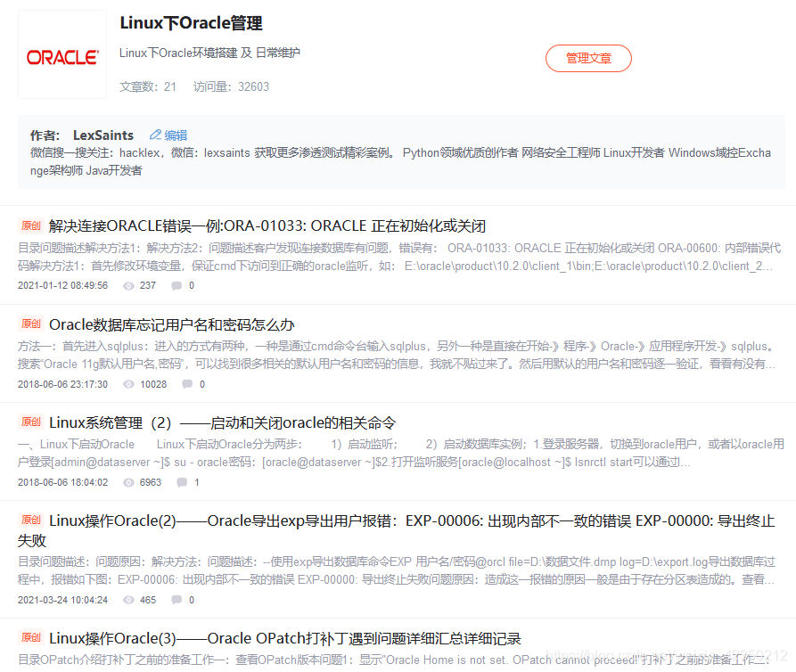Click the 原创 tag on the Linux系统管理 article
Viewport: 796px width, 672px height.
click(x=31, y=422)
